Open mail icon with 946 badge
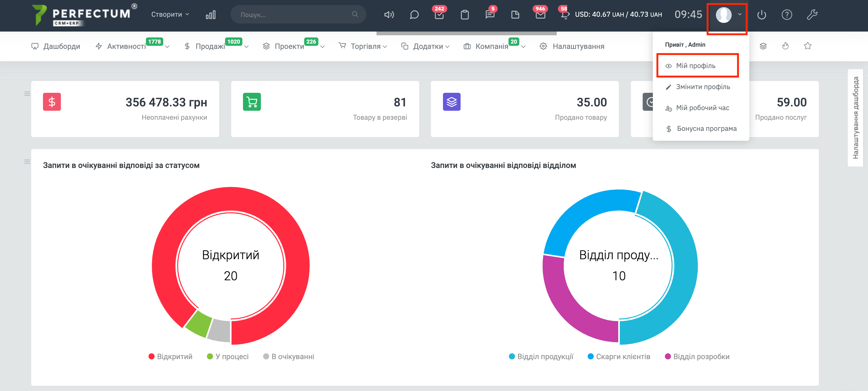 tap(540, 15)
